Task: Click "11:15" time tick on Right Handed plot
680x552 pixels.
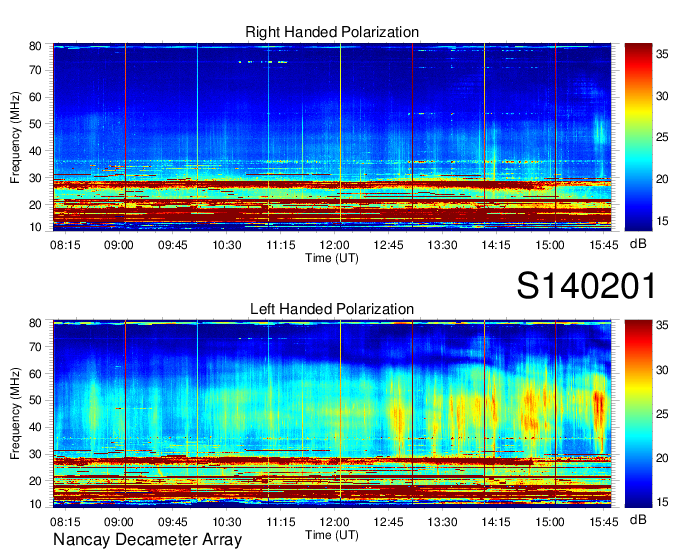Action: pos(281,245)
